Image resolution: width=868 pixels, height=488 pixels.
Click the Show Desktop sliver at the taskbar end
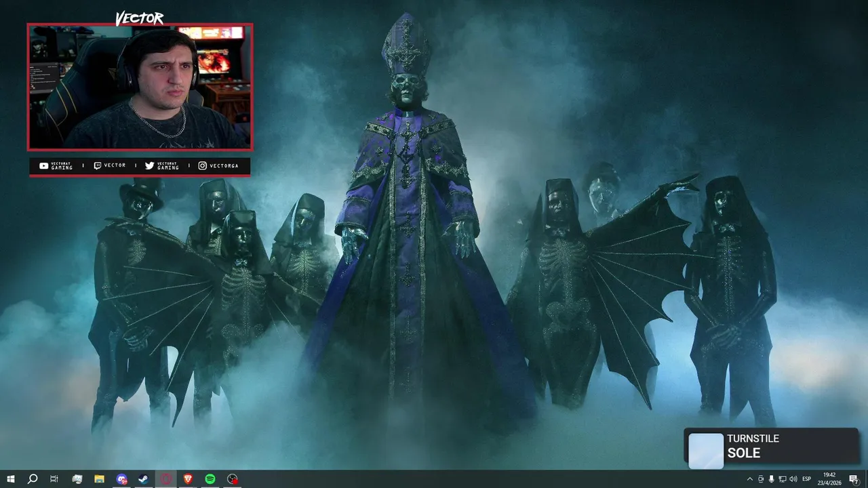866,479
